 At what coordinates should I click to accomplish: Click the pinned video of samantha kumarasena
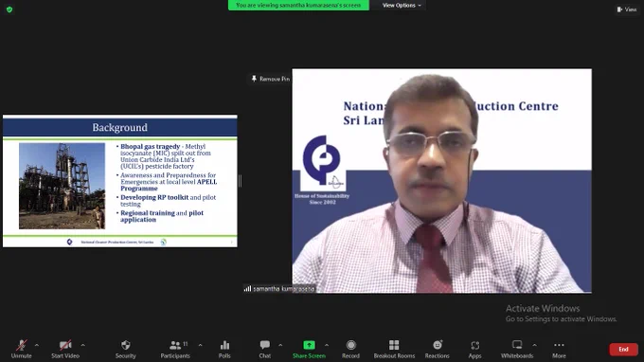coord(442,181)
